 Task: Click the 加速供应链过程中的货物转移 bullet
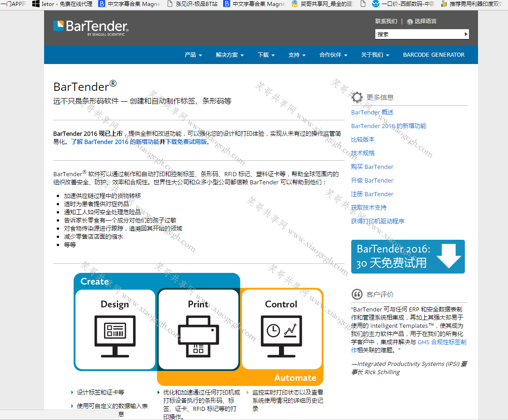coord(102,196)
